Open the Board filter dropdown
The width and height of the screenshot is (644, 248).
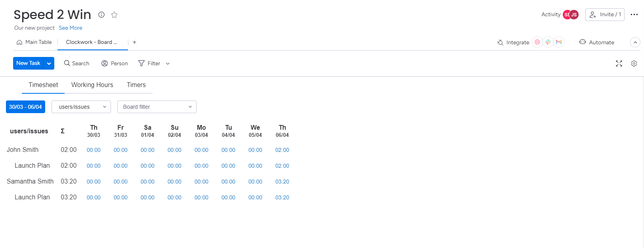pos(157,107)
